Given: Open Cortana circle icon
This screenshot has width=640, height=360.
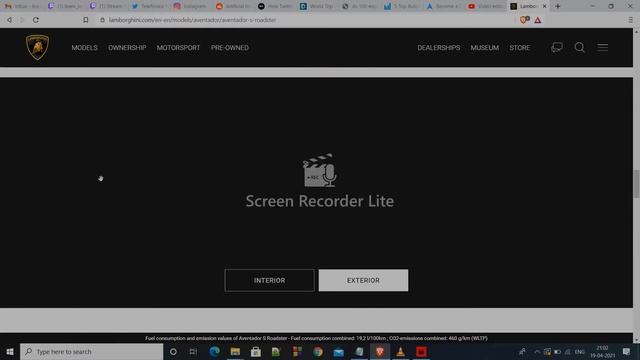Looking at the screenshot, I should [173, 351].
